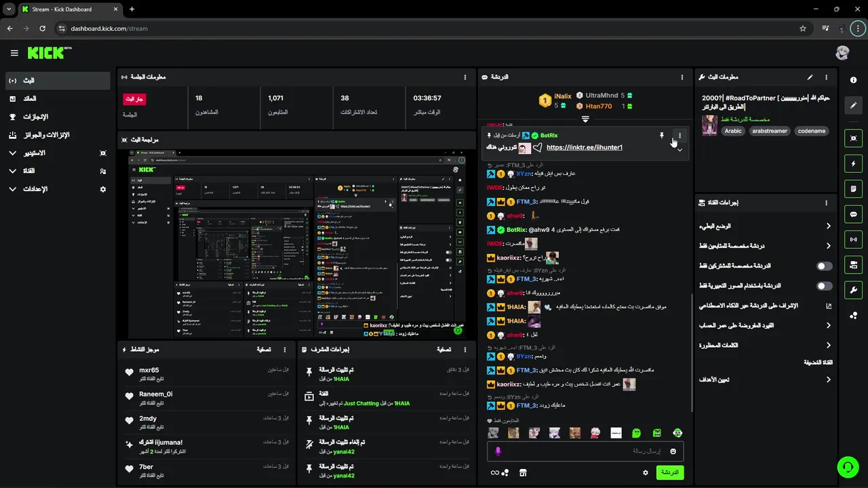
Task: Expand the studio section in the sidebar
Action: [x=57, y=153]
